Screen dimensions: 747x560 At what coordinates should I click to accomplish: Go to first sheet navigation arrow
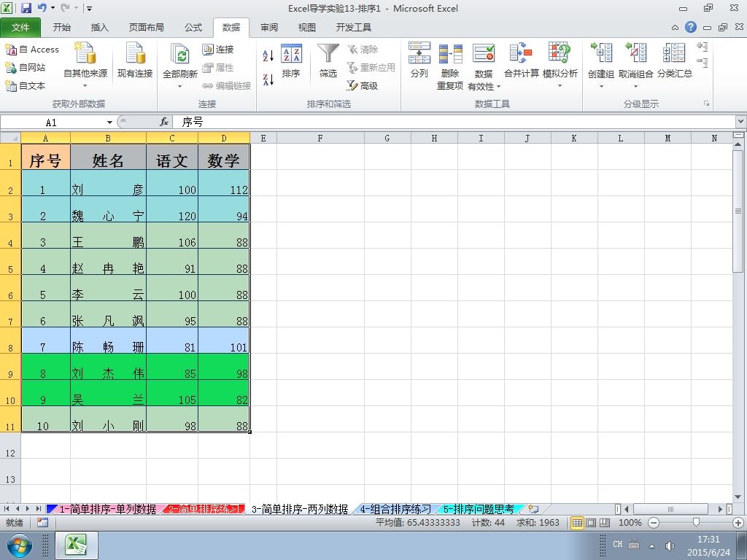click(x=7, y=509)
